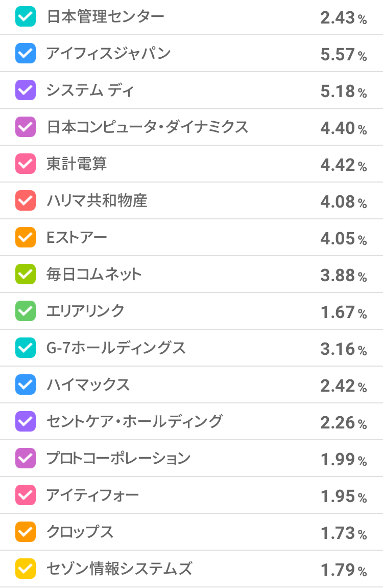
Task: Toggle 日本コンピュータ・ダイナミクス checkbox
Action: pos(26,127)
